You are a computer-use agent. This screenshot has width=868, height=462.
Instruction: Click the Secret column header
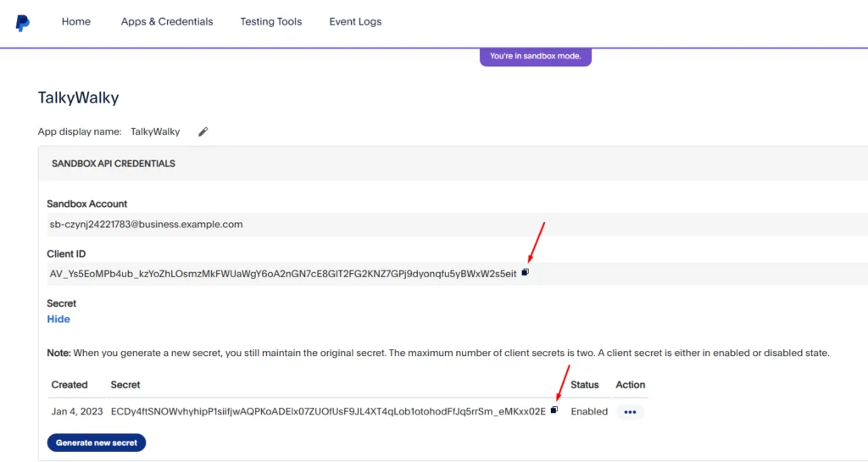pyautogui.click(x=125, y=385)
